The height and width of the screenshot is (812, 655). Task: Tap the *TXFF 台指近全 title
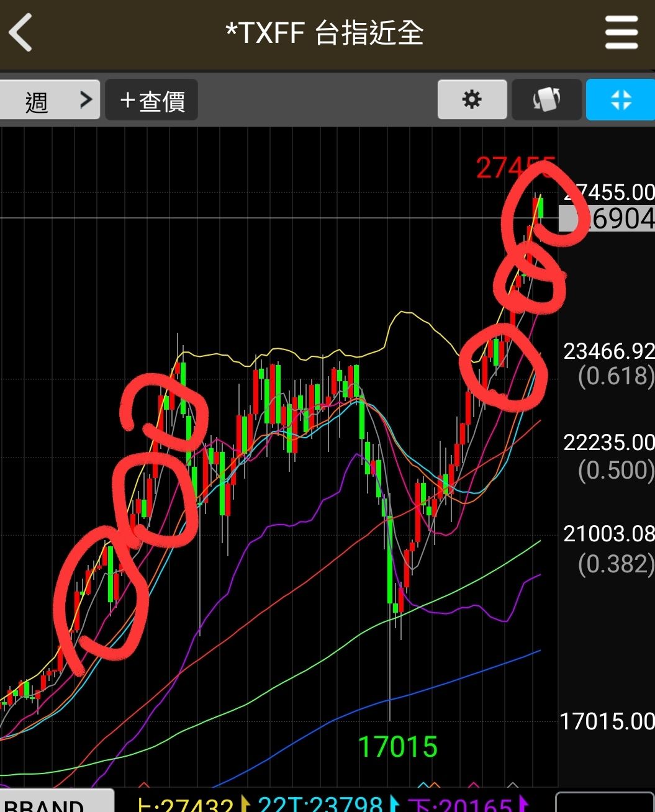(325, 32)
